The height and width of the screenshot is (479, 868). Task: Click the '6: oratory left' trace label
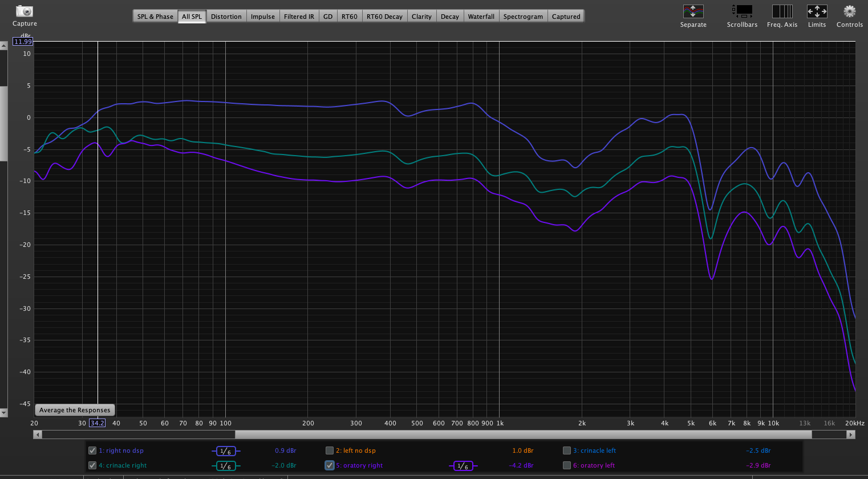pos(594,465)
